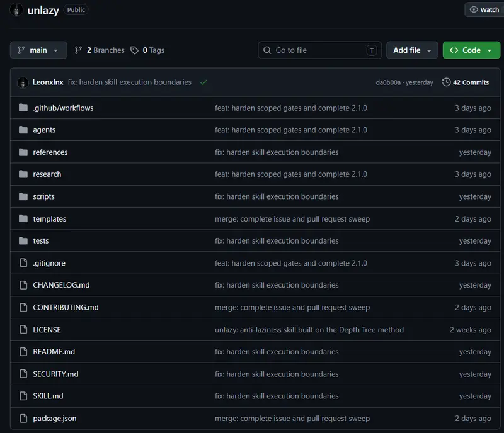Open the LeonxInx author profile link
This screenshot has height=433, width=504.
point(48,82)
